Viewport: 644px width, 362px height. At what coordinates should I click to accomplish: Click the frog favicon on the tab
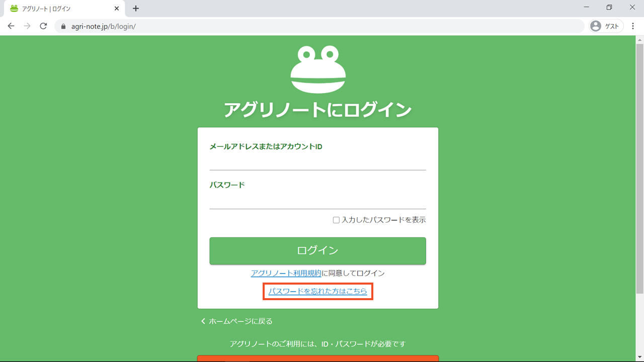14,9
